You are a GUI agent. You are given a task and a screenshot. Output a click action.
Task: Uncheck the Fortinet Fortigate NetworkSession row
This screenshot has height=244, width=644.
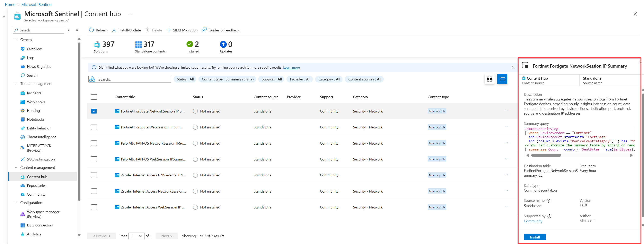(94, 111)
